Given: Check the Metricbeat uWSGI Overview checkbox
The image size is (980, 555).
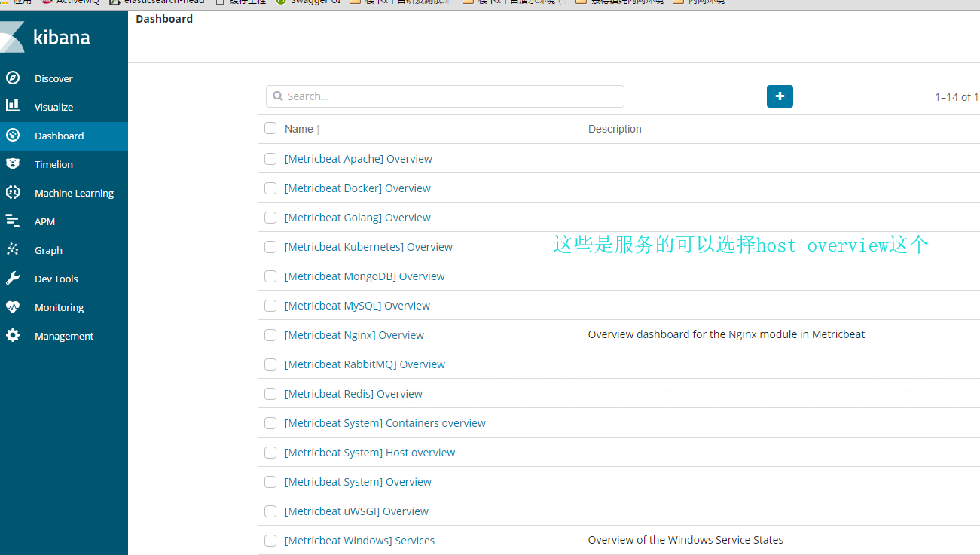Looking at the screenshot, I should (x=270, y=511).
